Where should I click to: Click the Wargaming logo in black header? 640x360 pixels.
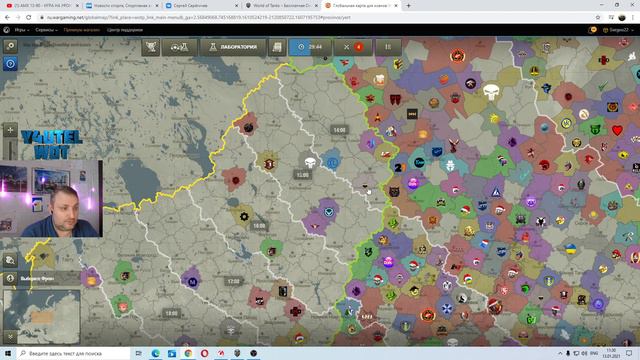click(7, 30)
